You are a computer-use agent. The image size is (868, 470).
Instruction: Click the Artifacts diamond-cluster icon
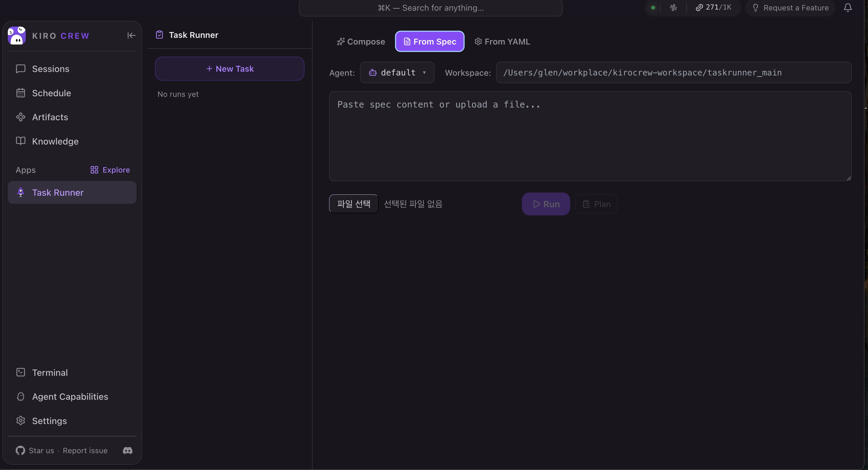pos(21,117)
